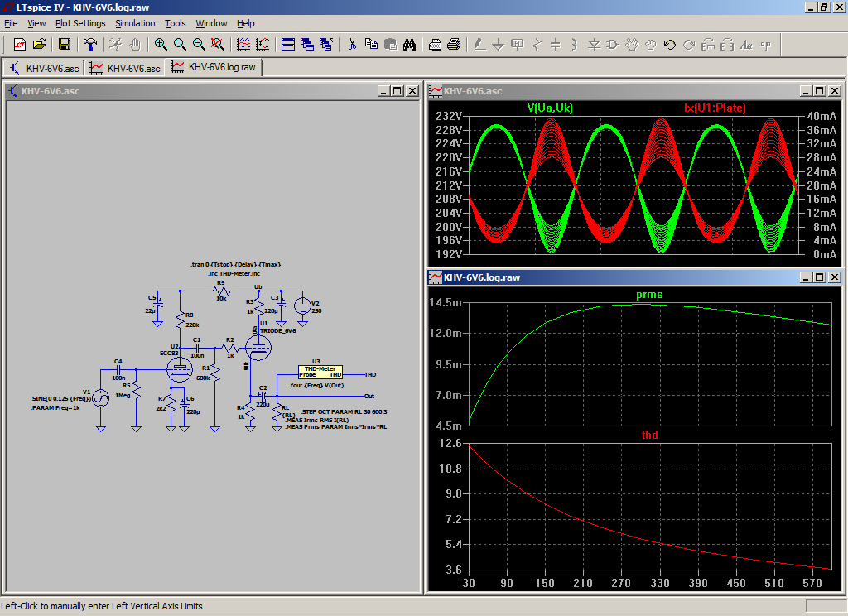848x616 pixels.
Task: Click the New Schematic toolbar icon
Action: pyautogui.click(x=20, y=44)
